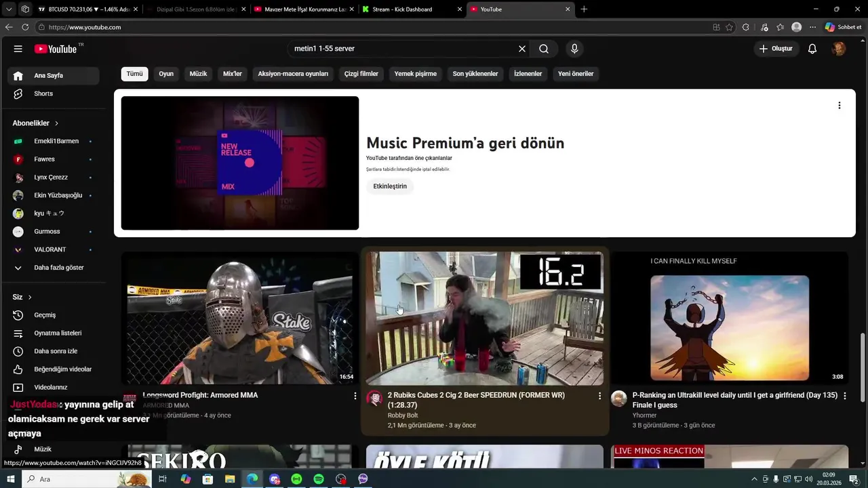Image resolution: width=868 pixels, height=488 pixels.
Task: Open browser extensions puzzle icon
Action: 746,27
